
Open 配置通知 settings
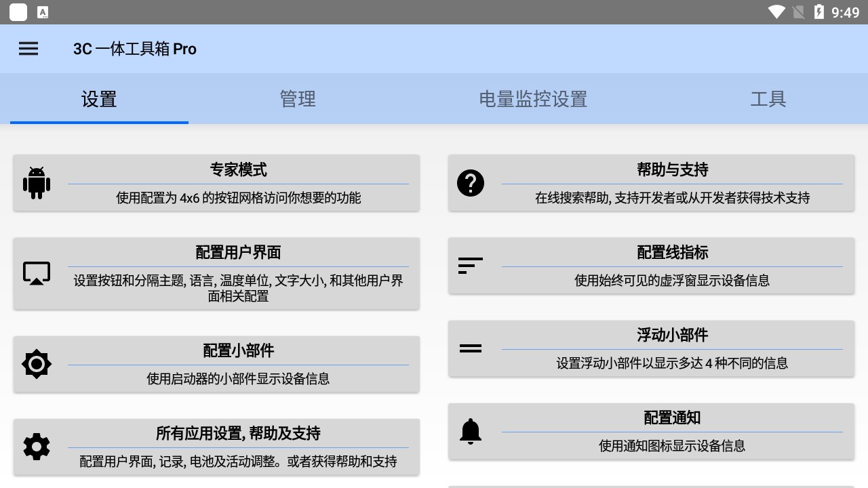pos(651,431)
